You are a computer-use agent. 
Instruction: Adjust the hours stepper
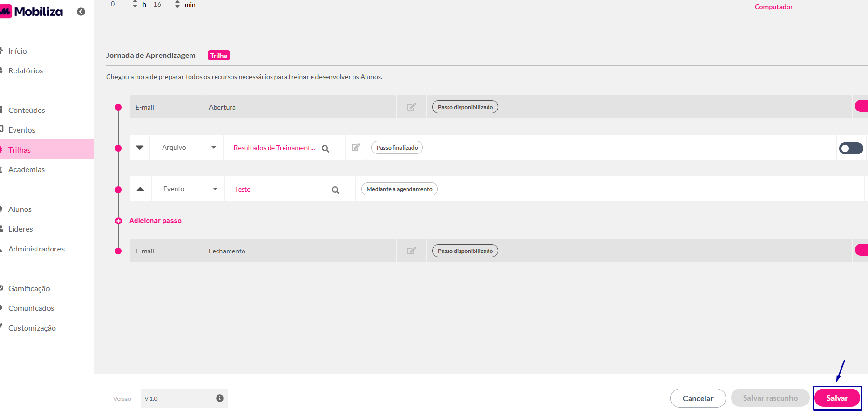coord(135,4)
